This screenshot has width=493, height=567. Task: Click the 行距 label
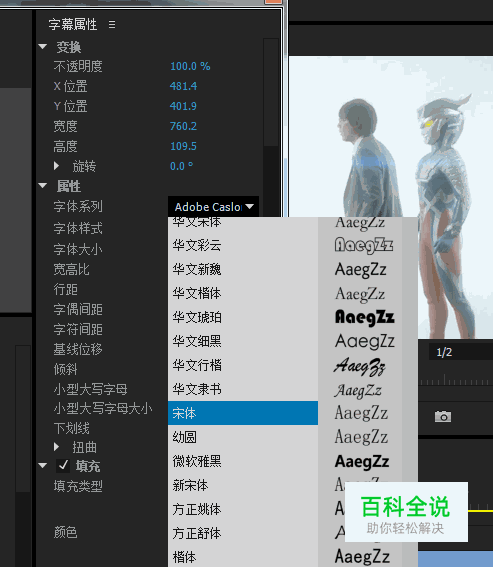coord(65,289)
